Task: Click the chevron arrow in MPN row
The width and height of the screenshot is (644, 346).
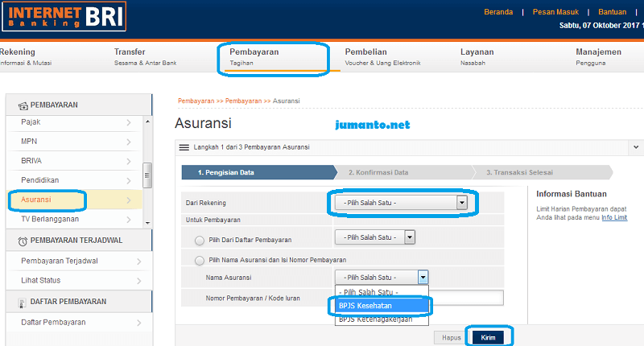Action: coord(129,142)
